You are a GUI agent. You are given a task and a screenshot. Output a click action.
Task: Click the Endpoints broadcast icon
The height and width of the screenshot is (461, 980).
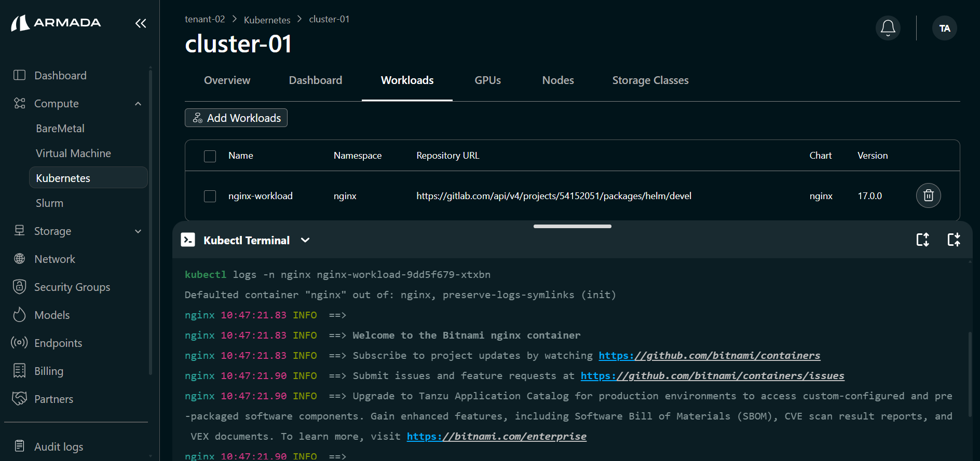(x=19, y=343)
